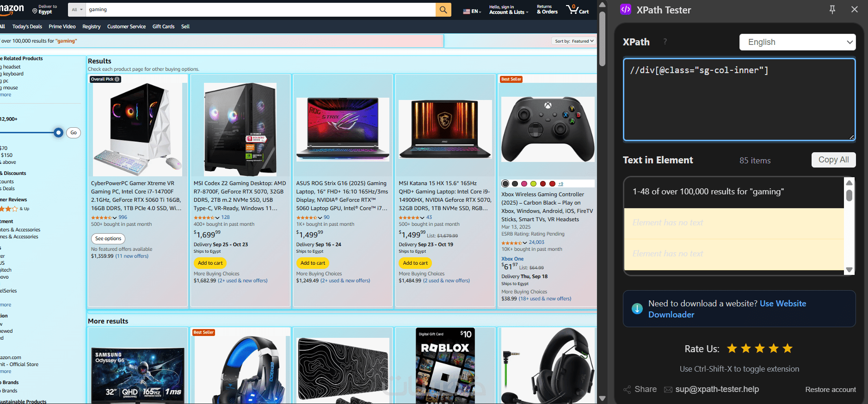The image size is (868, 404).
Task: Click the US flag language icon
Action: pos(467,12)
